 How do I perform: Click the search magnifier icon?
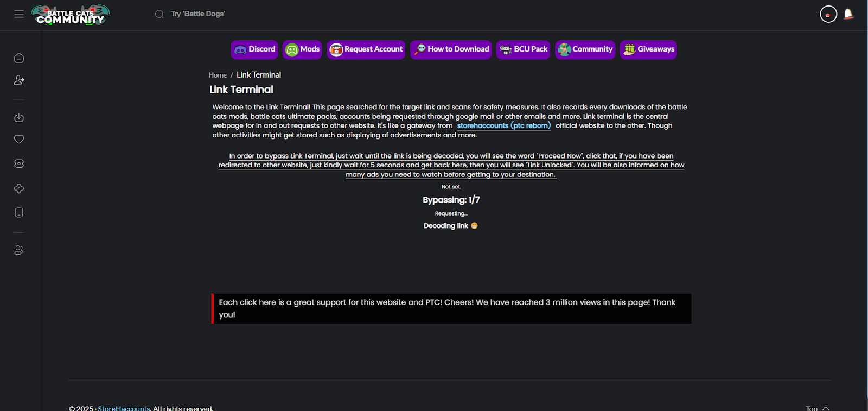pyautogui.click(x=159, y=14)
